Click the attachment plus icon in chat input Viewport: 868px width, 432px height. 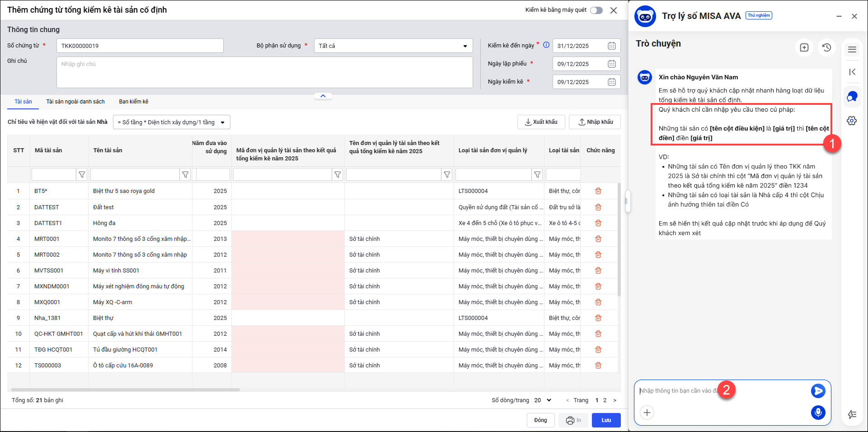coord(647,413)
